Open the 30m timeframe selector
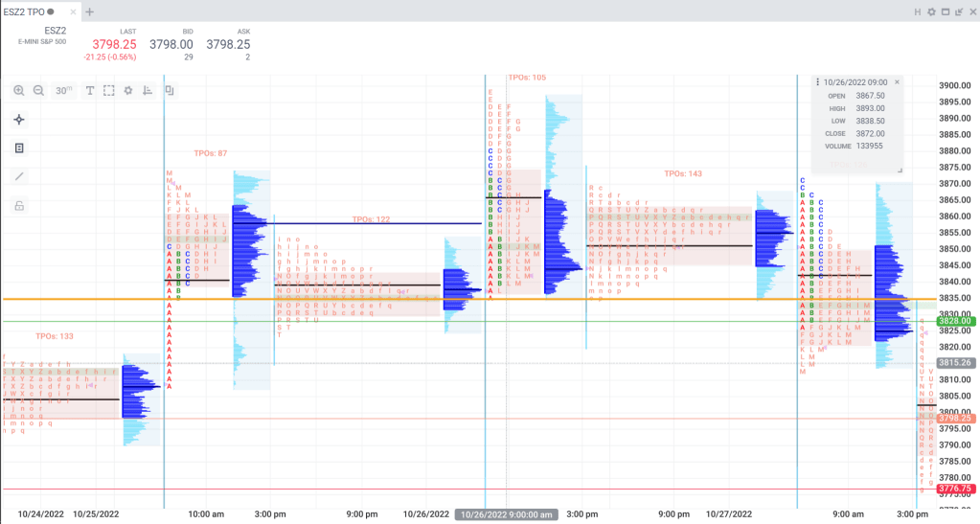This screenshot has width=980, height=524. 63,90
